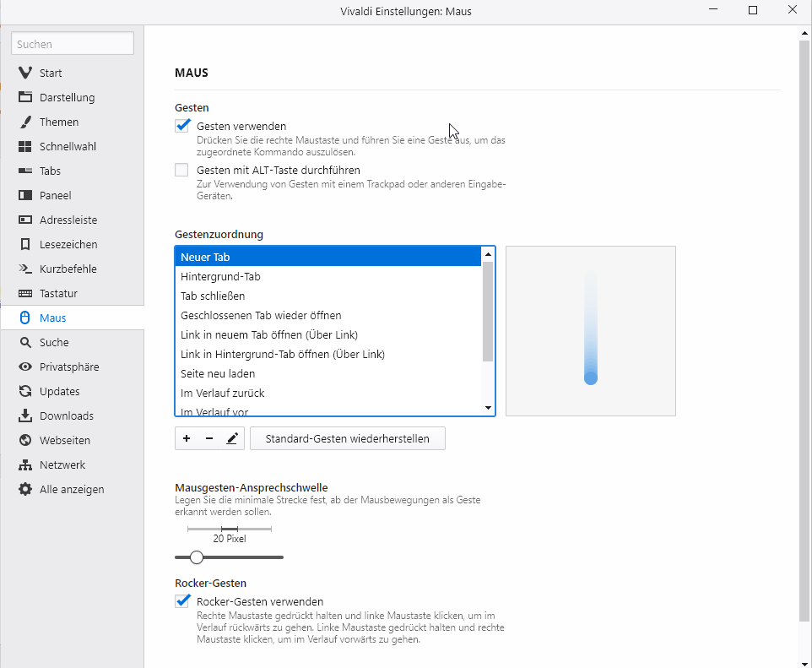Click the Netzwerk icon
812x668 pixels.
click(x=24, y=464)
